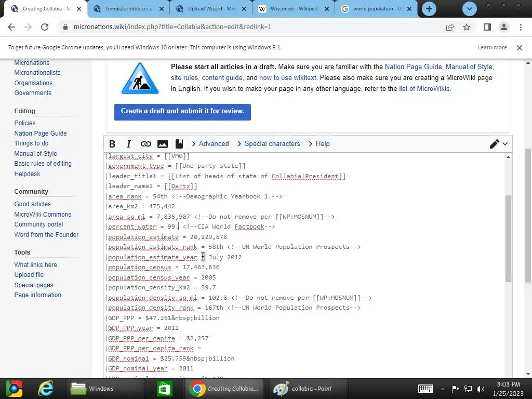532x399 pixels.
Task: Switch to collabia - Paint window
Action: [307, 389]
